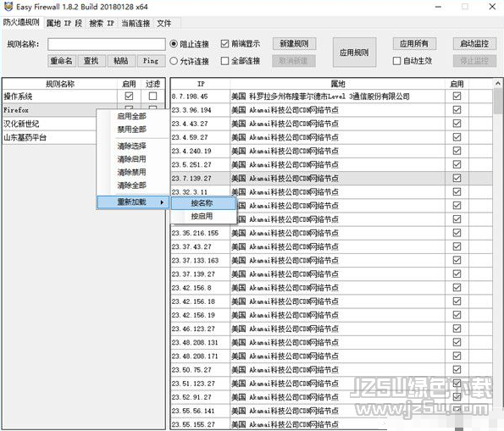Select the Firefox rule row
The width and height of the screenshot is (504, 431).
[50, 110]
